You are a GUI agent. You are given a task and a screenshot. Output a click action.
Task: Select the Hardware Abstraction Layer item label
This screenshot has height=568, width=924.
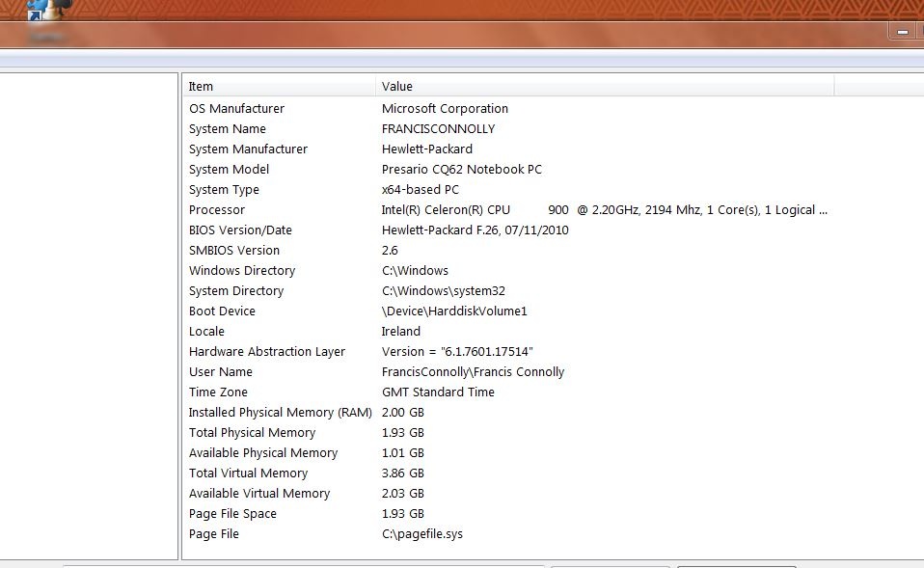pyautogui.click(x=267, y=352)
